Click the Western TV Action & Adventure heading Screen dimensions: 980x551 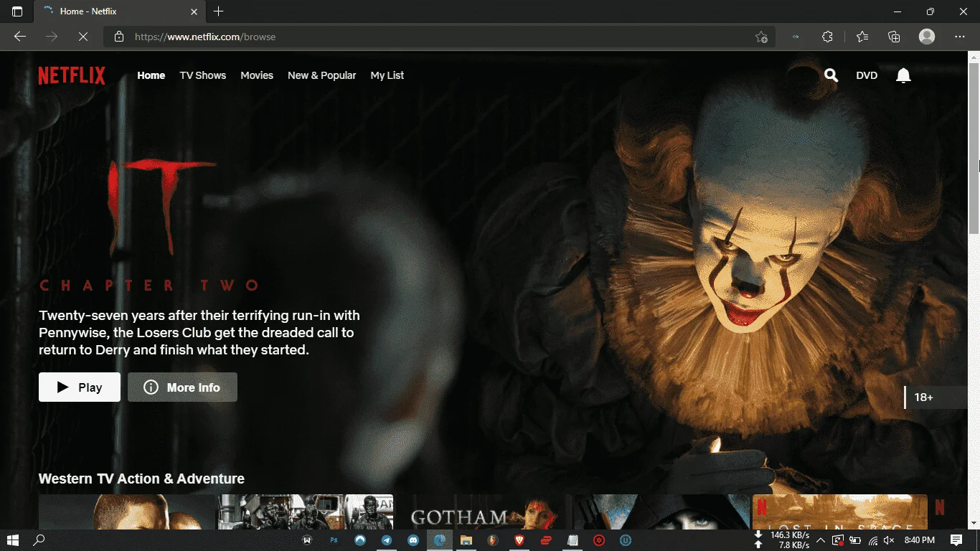tap(141, 479)
